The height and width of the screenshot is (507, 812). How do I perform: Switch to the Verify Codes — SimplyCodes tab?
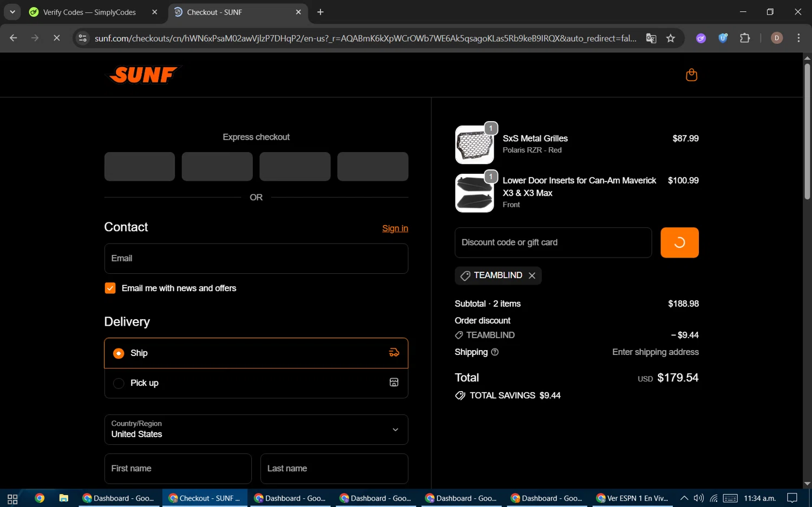[89, 12]
